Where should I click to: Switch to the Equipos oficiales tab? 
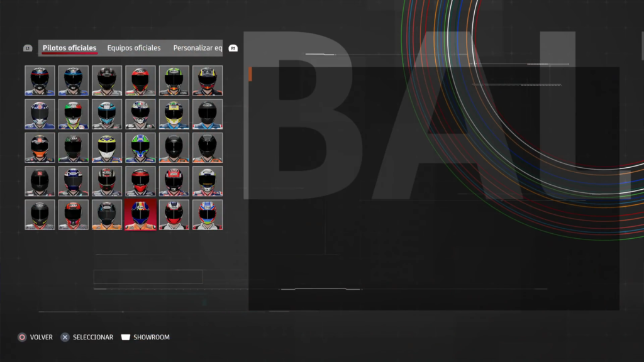(x=134, y=48)
